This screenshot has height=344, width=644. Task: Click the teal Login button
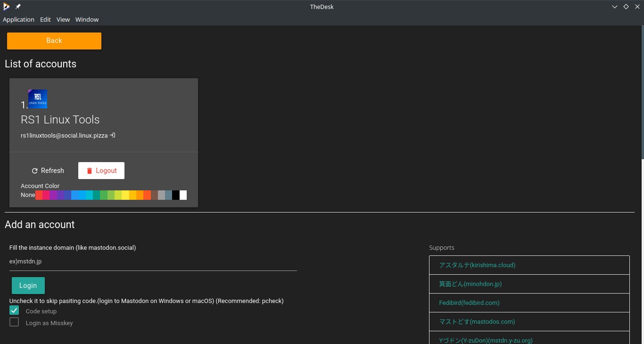28,286
